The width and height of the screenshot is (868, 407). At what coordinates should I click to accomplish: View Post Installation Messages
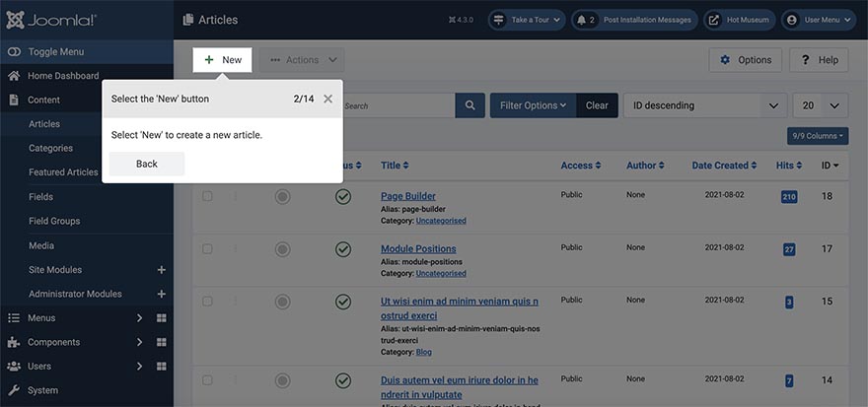[x=634, y=20]
